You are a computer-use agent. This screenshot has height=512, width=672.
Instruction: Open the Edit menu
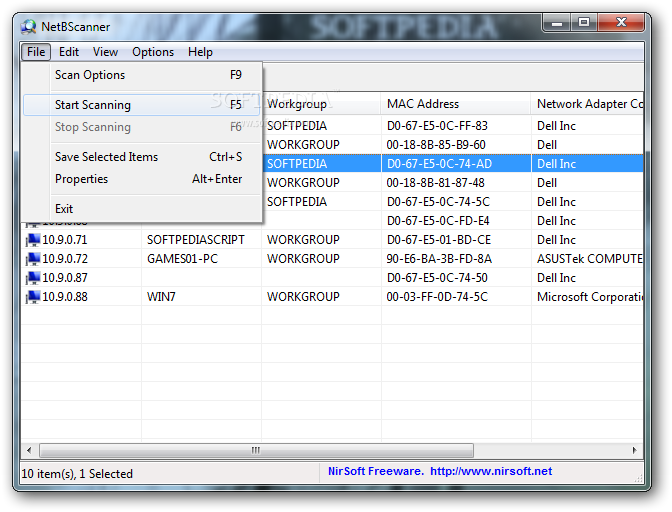point(69,52)
